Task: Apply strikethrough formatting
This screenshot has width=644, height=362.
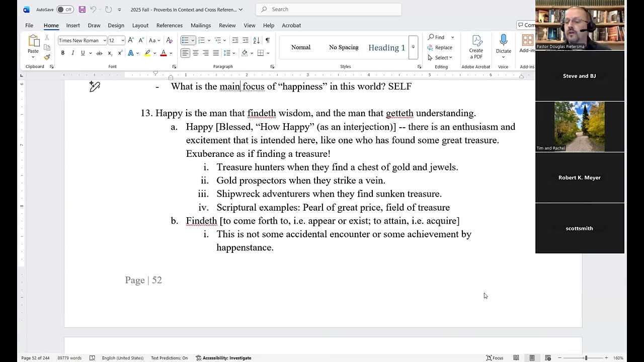Action: click(99, 53)
